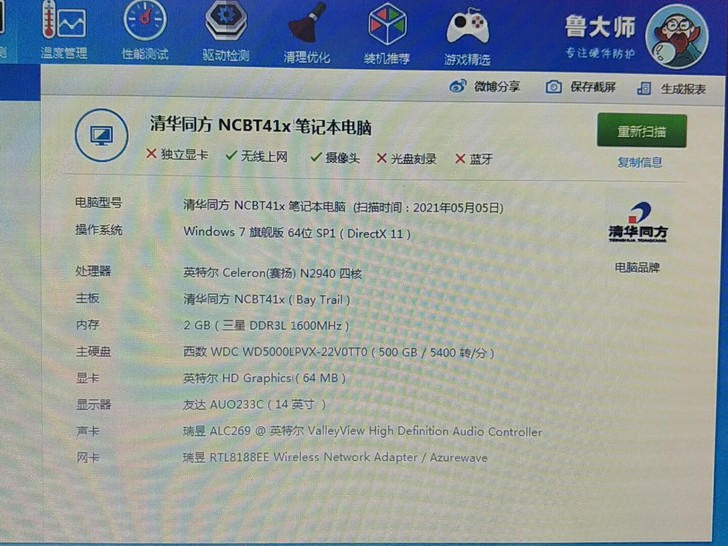Click the camera icon for 保存截屏
728x546 pixels.
(553, 87)
